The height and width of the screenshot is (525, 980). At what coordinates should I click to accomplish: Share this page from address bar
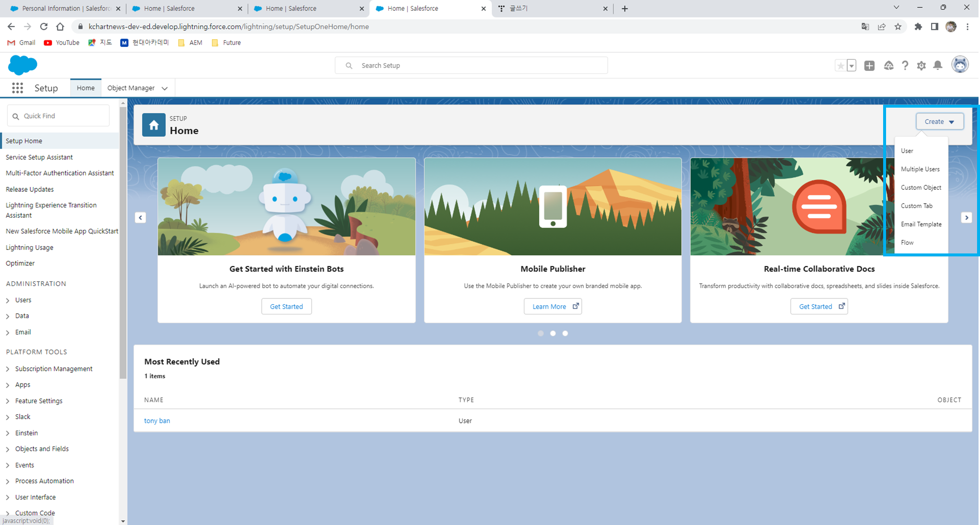pyautogui.click(x=882, y=26)
